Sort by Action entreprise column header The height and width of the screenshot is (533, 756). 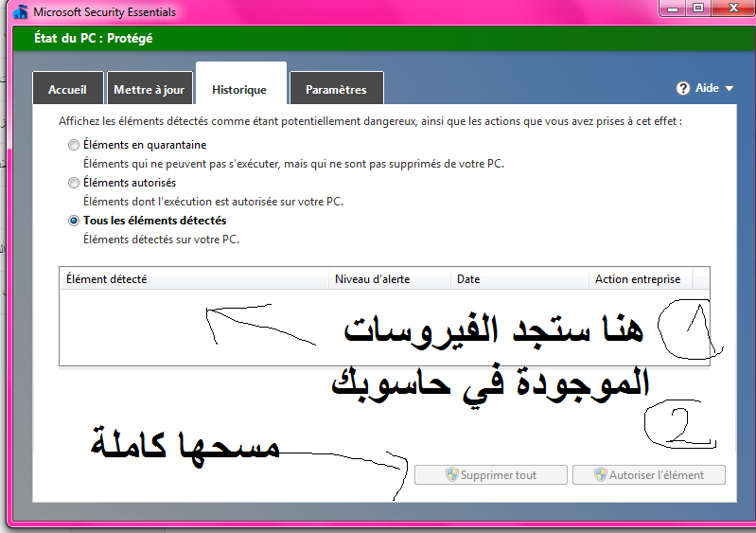click(641, 278)
